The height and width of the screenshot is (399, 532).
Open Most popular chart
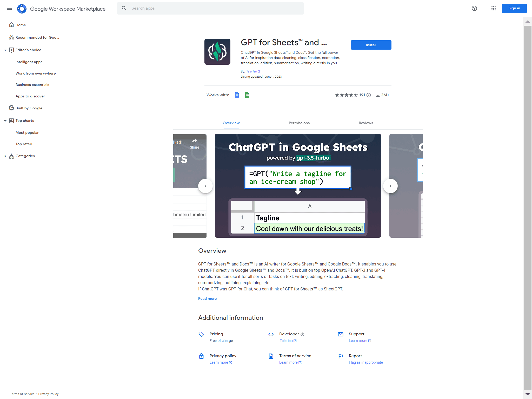coord(27,132)
